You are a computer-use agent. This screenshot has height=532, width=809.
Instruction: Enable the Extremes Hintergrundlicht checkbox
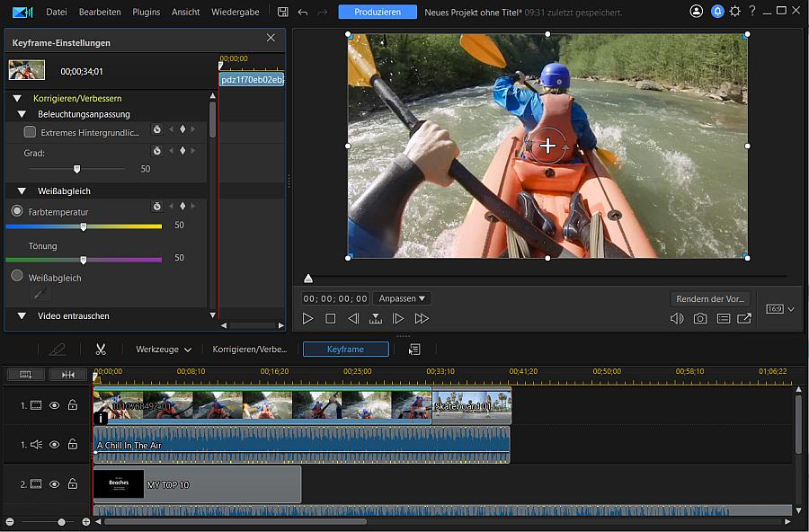click(31, 129)
